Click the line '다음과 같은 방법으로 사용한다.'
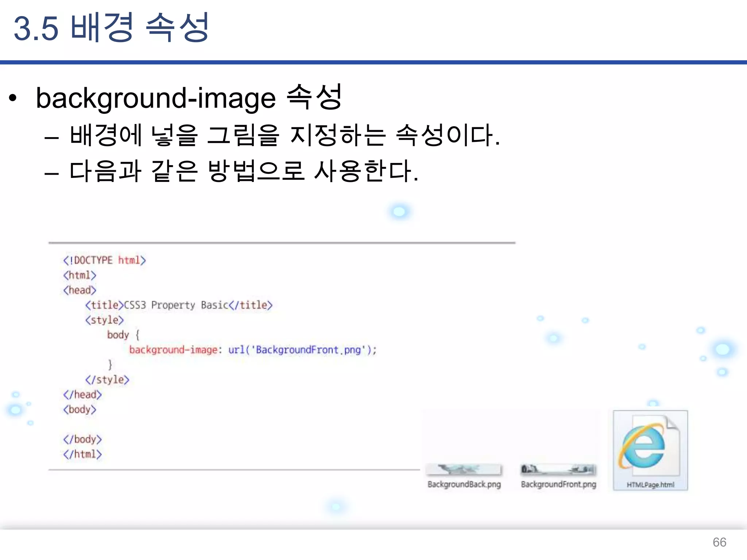The width and height of the screenshot is (747, 560). (244, 171)
